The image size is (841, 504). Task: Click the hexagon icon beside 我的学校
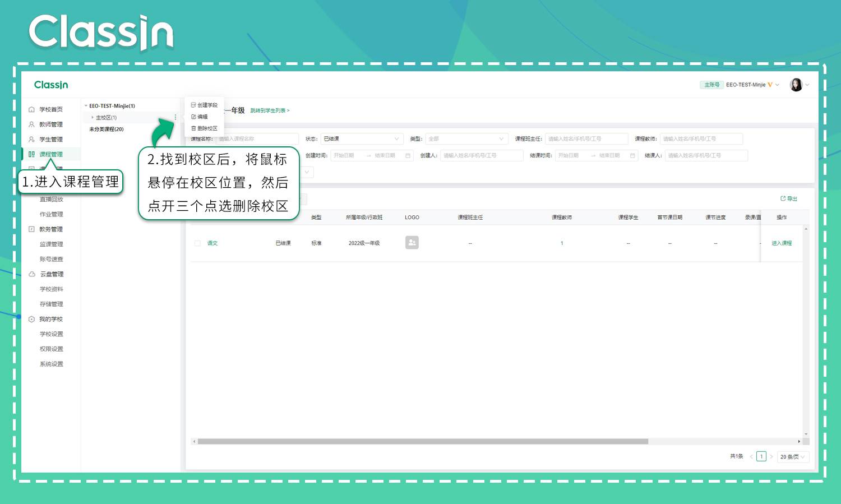click(31, 319)
